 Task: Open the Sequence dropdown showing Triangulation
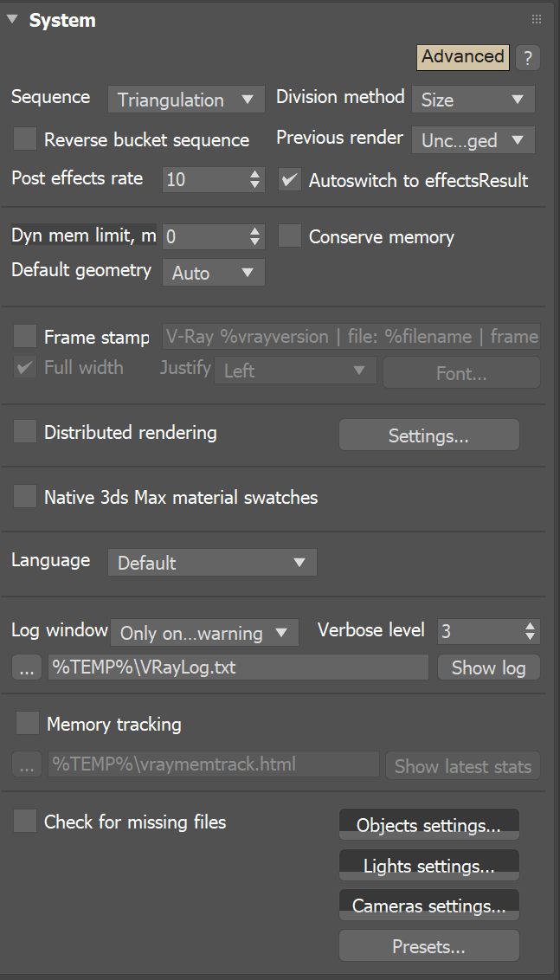(185, 99)
